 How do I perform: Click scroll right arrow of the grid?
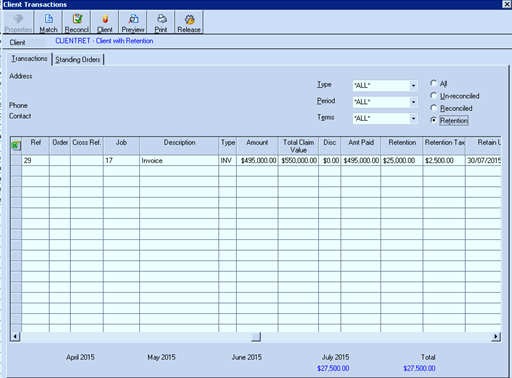[496, 336]
